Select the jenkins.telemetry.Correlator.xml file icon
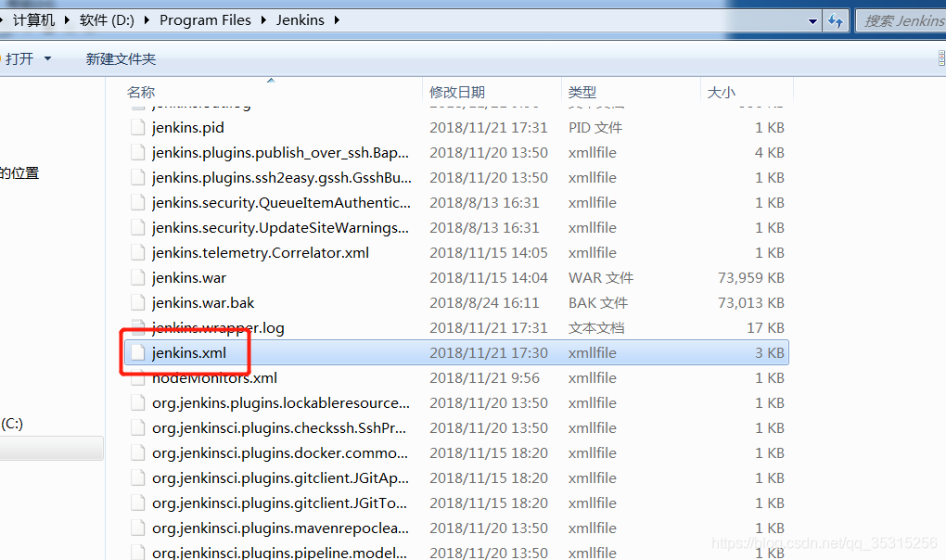Image resolution: width=946 pixels, height=560 pixels. coord(138,253)
